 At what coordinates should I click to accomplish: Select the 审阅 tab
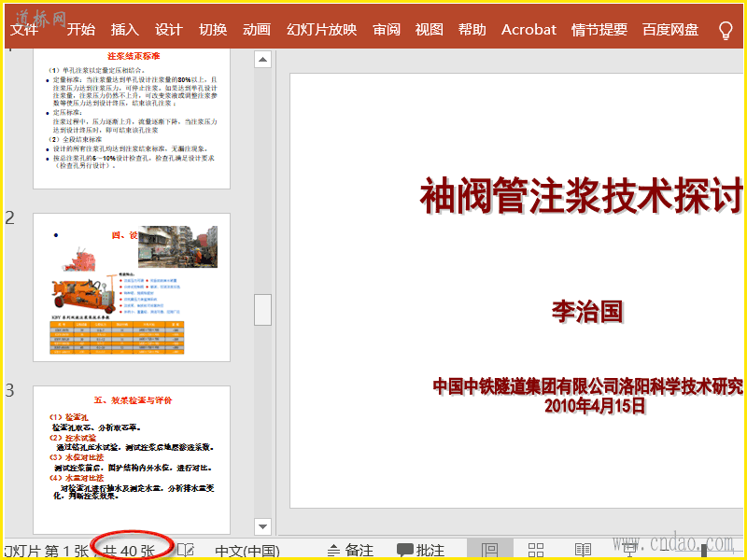387,30
